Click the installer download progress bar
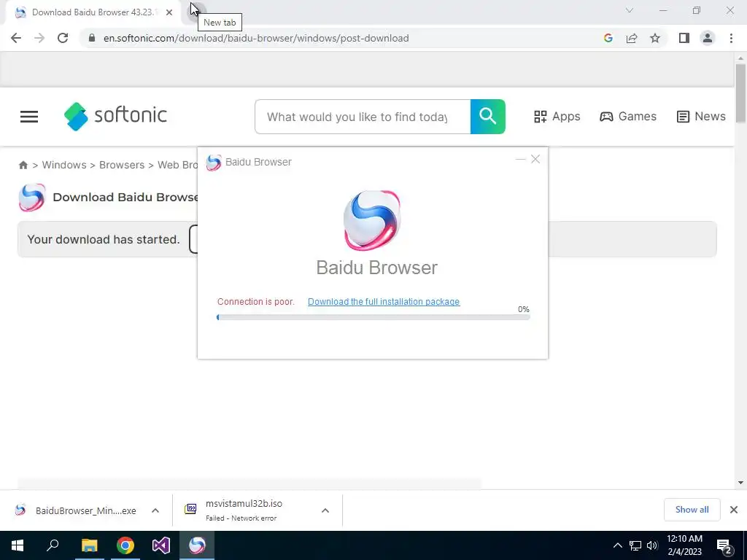 pyautogui.click(x=373, y=317)
